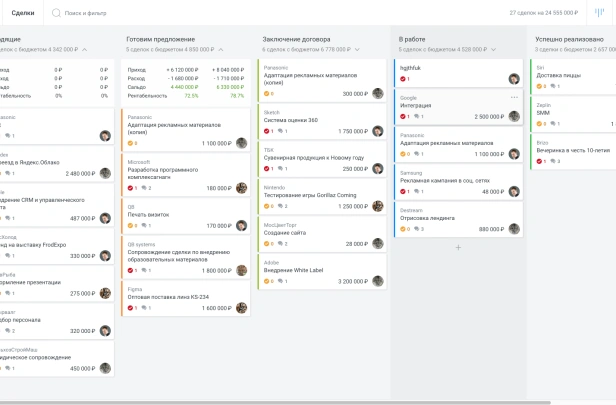Image resolution: width=616 pixels, height=405 pixels.
Task: Select the Сделки tab
Action: click(23, 13)
